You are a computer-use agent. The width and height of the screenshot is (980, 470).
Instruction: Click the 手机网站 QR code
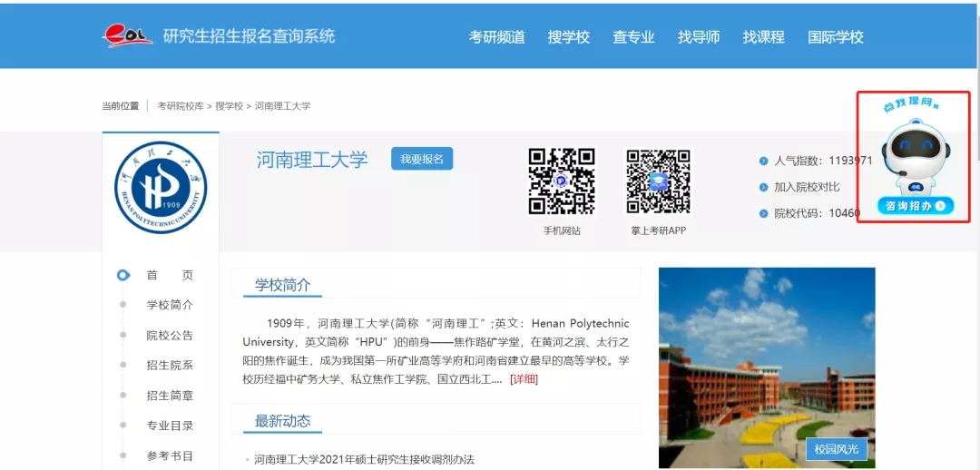pos(562,181)
